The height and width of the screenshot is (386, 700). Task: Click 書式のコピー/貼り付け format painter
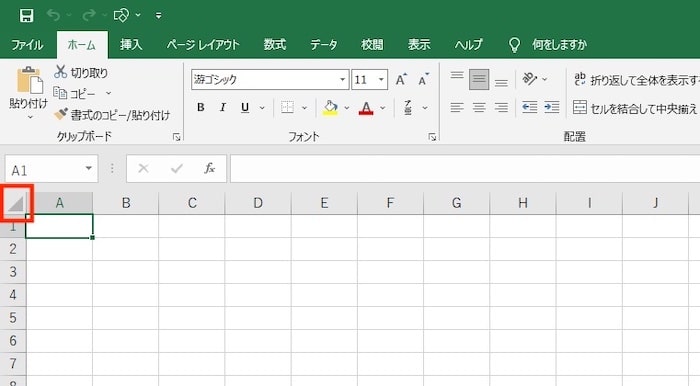[112, 115]
